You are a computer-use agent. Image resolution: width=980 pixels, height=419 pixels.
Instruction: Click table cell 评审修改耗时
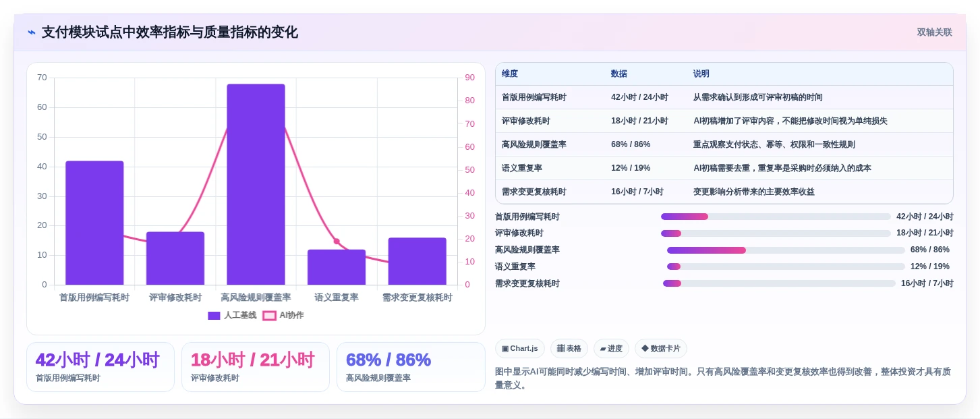[x=526, y=121]
